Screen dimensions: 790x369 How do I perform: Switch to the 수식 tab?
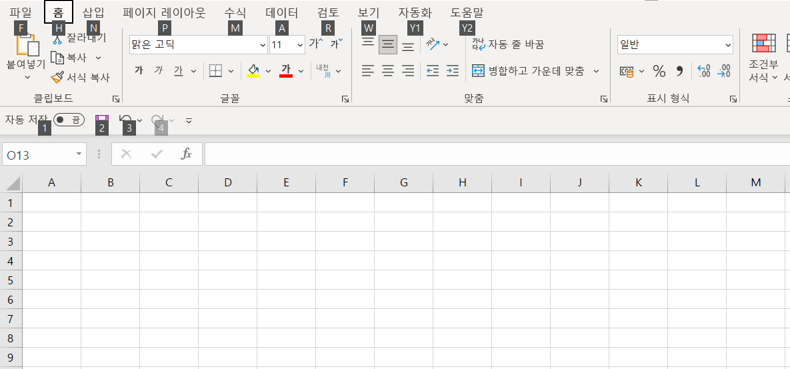235,13
